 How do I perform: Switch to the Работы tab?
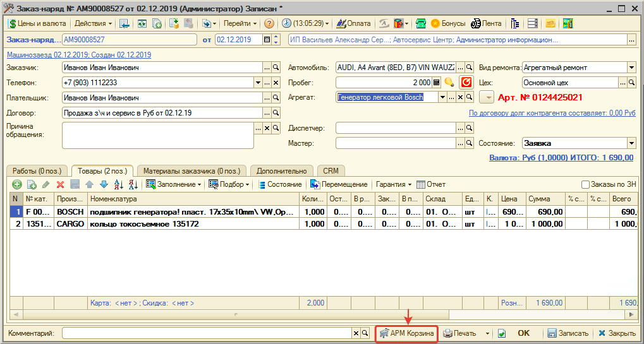pos(37,170)
